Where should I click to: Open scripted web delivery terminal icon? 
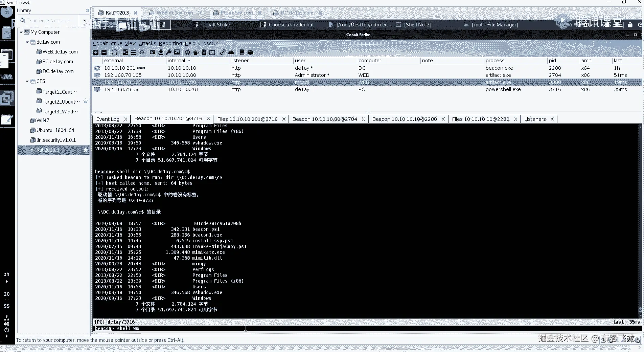point(212,52)
